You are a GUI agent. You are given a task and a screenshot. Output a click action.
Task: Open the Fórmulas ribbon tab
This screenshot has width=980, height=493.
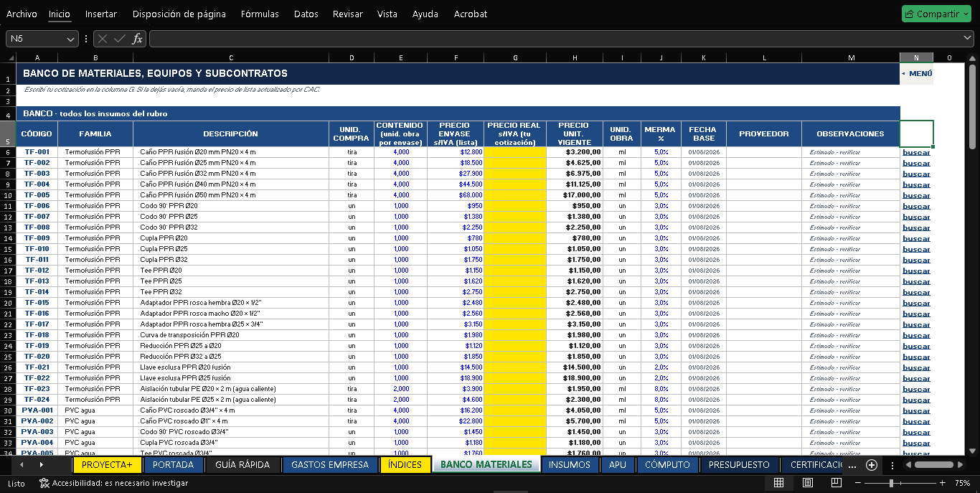pyautogui.click(x=260, y=14)
